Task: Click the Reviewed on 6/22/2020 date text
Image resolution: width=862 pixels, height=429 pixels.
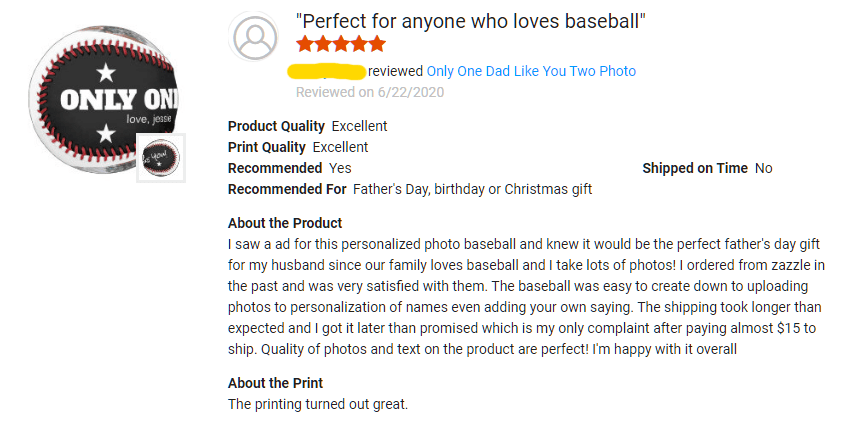Action: (x=370, y=92)
